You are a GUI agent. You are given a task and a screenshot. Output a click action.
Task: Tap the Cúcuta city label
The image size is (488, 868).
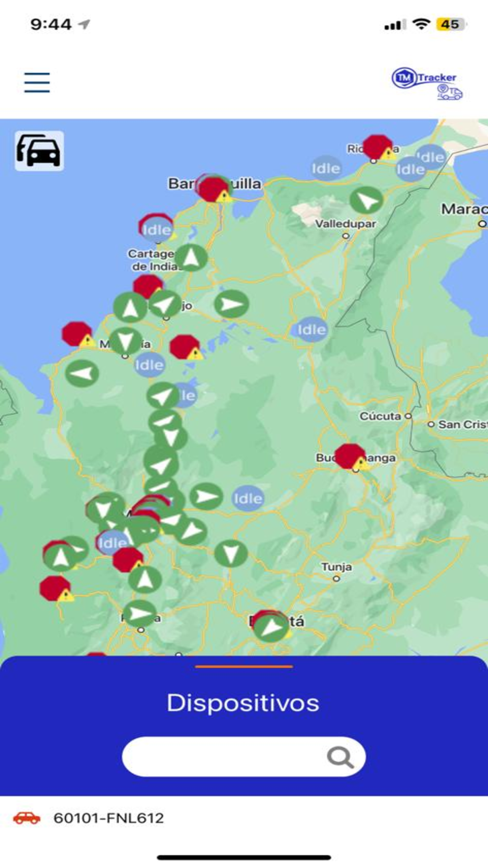pyautogui.click(x=381, y=416)
